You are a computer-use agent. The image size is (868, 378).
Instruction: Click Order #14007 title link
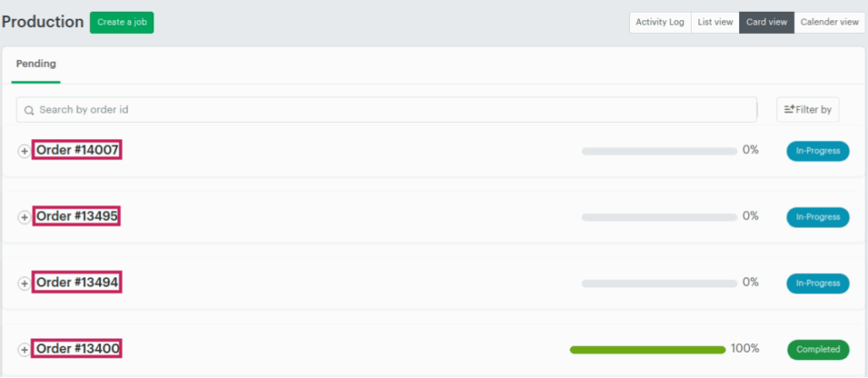[x=77, y=150]
